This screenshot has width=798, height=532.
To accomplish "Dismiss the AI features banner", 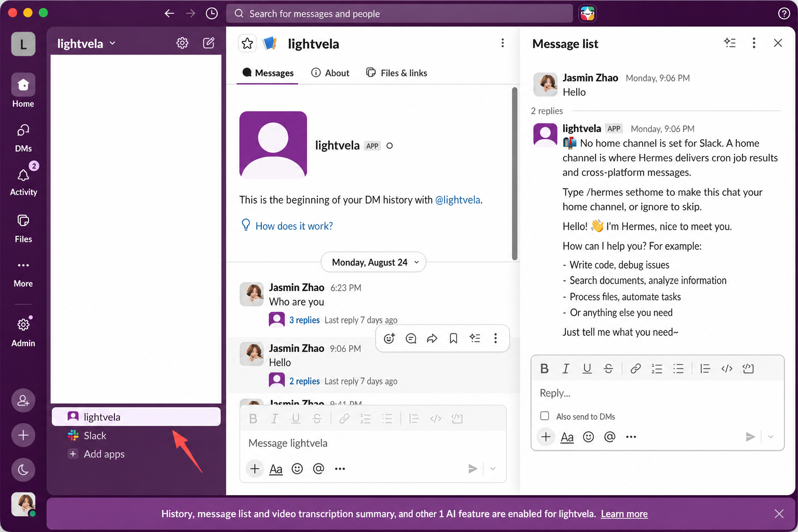I will point(779,514).
